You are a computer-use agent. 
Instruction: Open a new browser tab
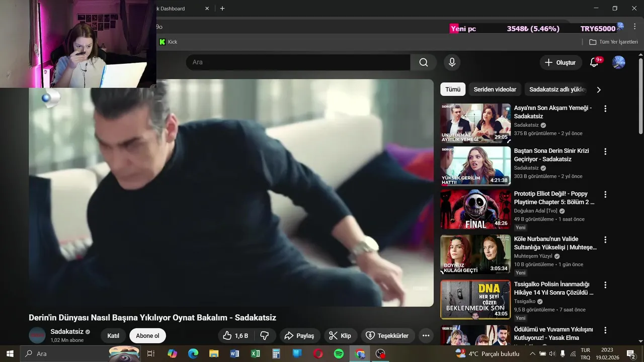[222, 9]
